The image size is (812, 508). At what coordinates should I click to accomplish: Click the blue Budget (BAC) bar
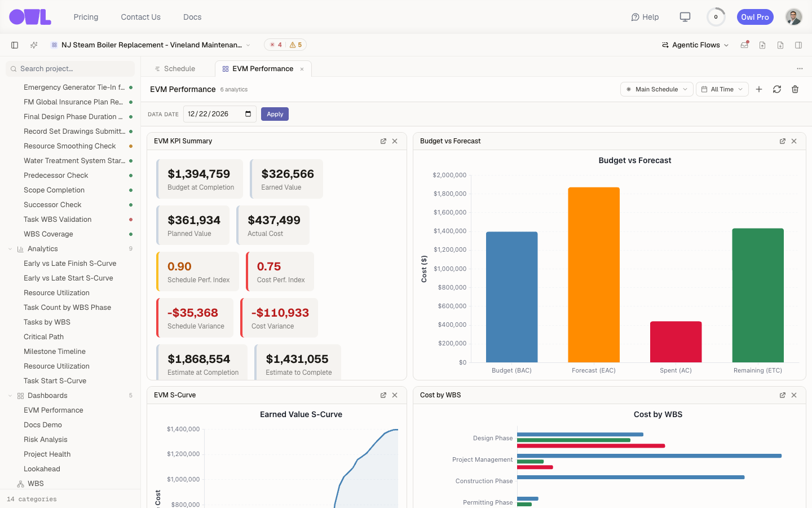tap(511, 297)
